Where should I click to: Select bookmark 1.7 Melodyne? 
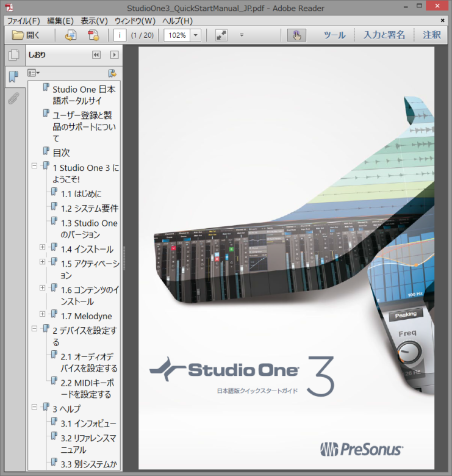click(87, 316)
